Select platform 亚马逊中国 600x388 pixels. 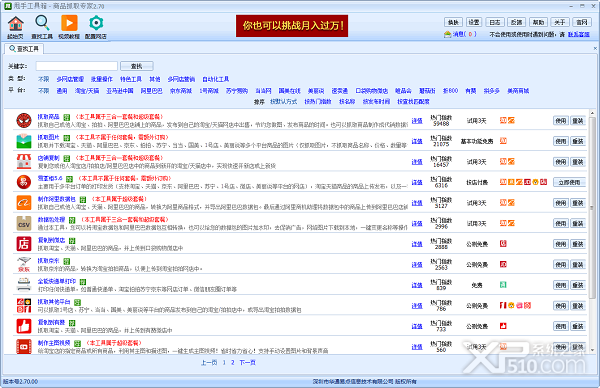(x=120, y=91)
